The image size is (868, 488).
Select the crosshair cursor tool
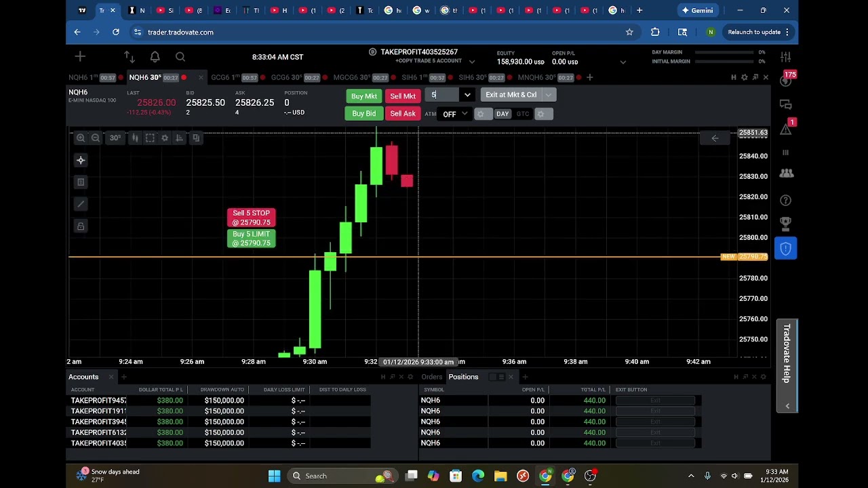click(81, 161)
